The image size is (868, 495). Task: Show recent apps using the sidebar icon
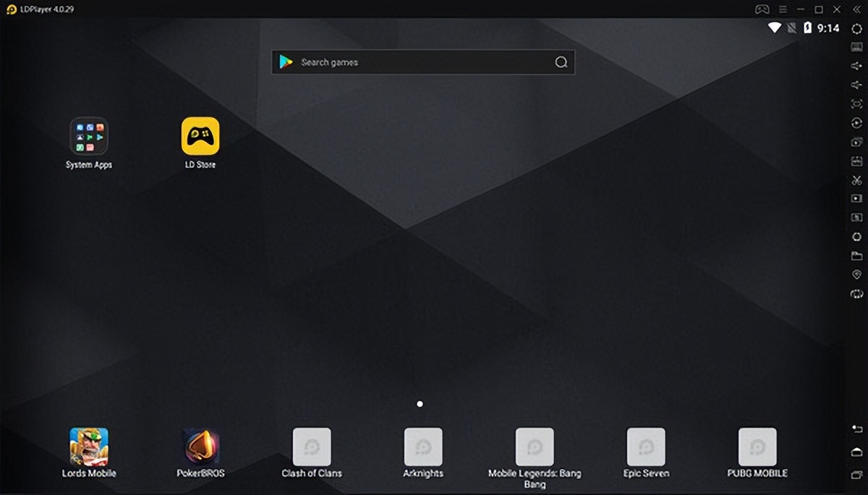pos(856,475)
